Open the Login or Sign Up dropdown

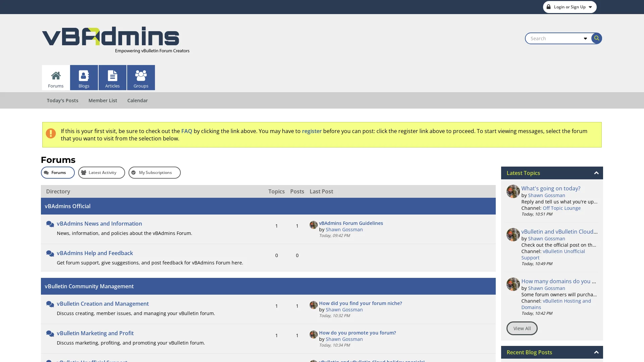click(570, 7)
